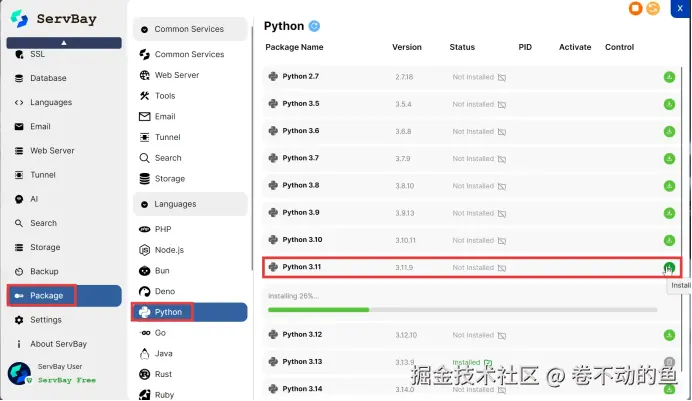
Task: Select Package in the left sidebar
Action: 64,296
